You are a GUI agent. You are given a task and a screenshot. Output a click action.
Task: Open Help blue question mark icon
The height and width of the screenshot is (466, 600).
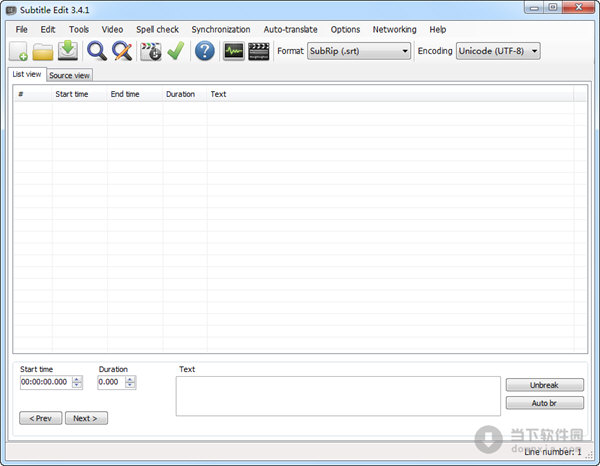(205, 51)
